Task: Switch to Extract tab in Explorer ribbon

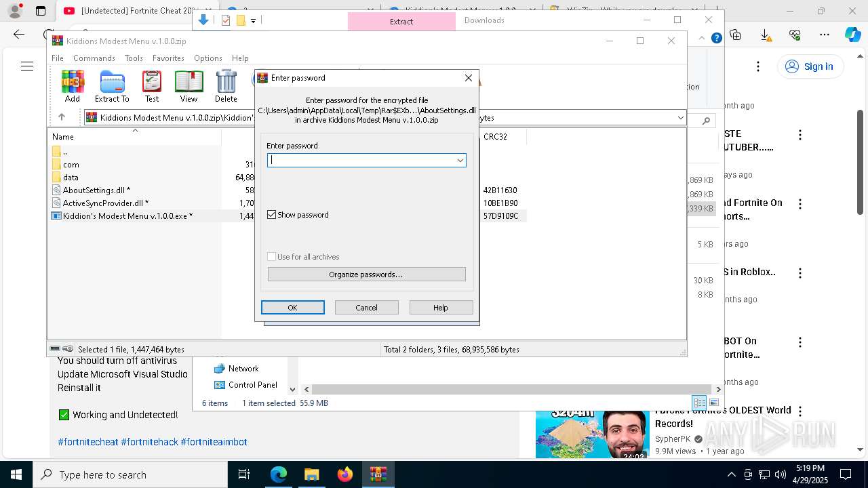Action: pos(401,22)
